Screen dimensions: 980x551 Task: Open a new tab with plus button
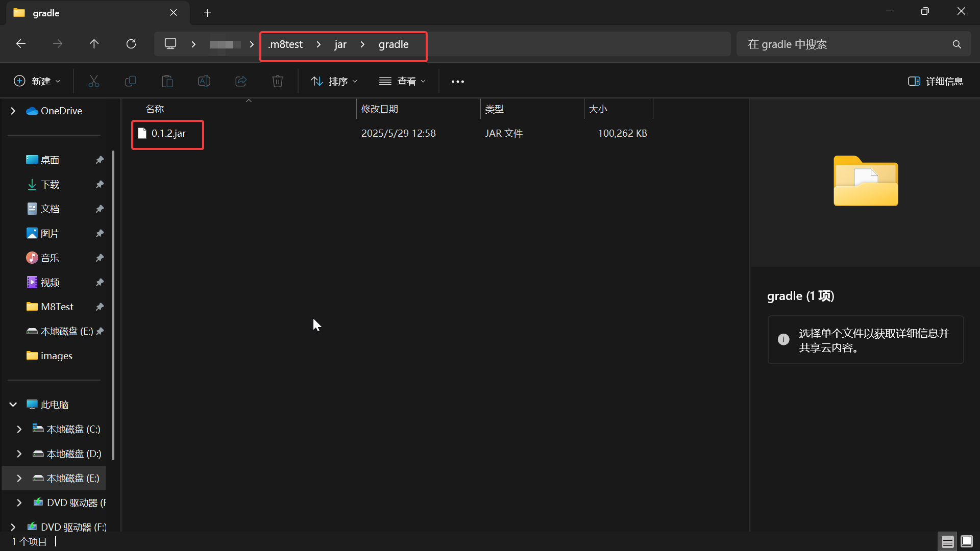[207, 13]
